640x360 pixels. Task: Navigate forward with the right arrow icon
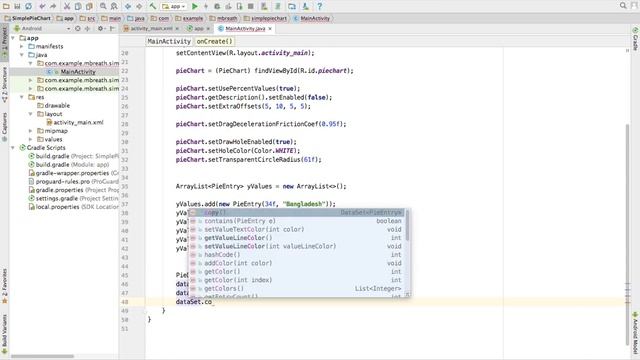(x=139, y=6)
